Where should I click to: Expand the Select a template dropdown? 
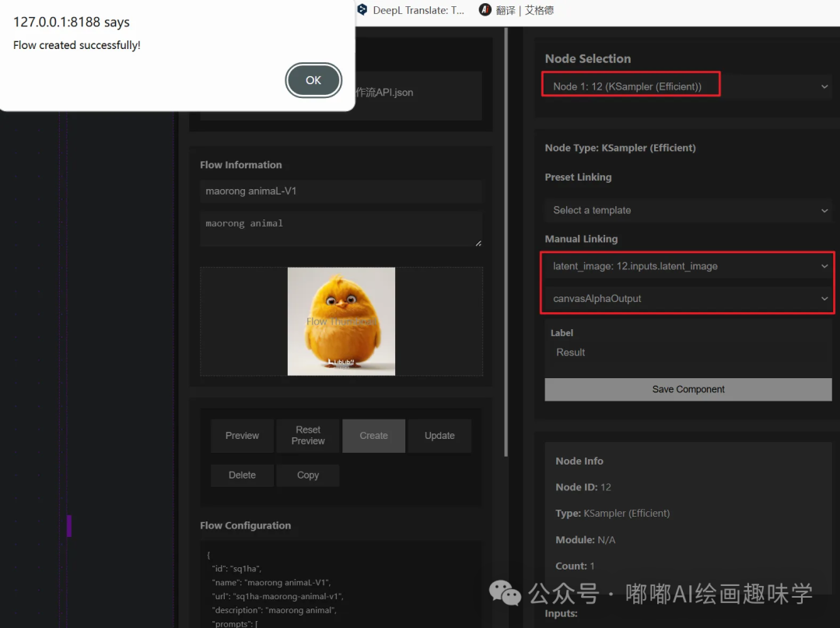pyautogui.click(x=688, y=210)
